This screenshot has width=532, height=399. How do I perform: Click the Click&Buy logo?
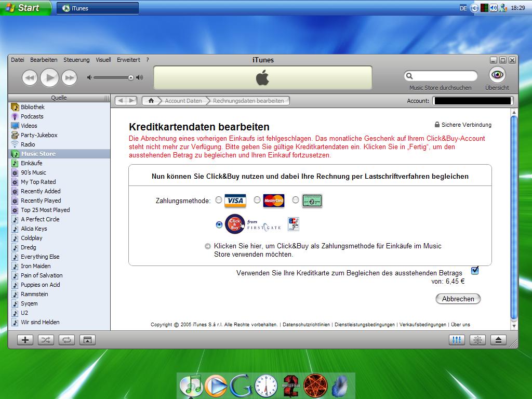[235, 224]
